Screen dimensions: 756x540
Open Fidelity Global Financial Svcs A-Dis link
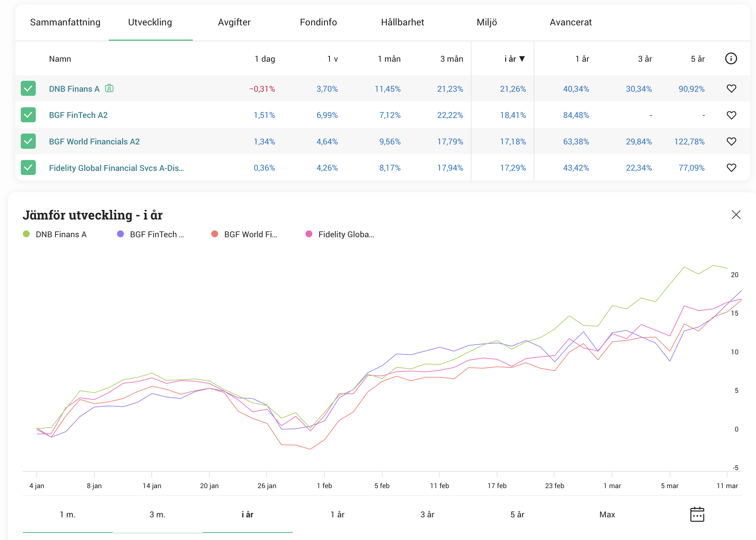pyautogui.click(x=116, y=168)
